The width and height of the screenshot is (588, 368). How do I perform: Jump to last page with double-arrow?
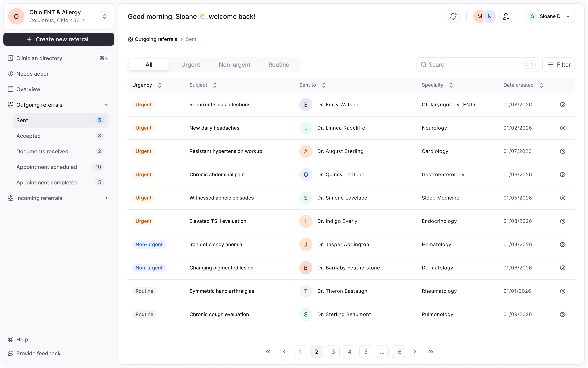431,351
